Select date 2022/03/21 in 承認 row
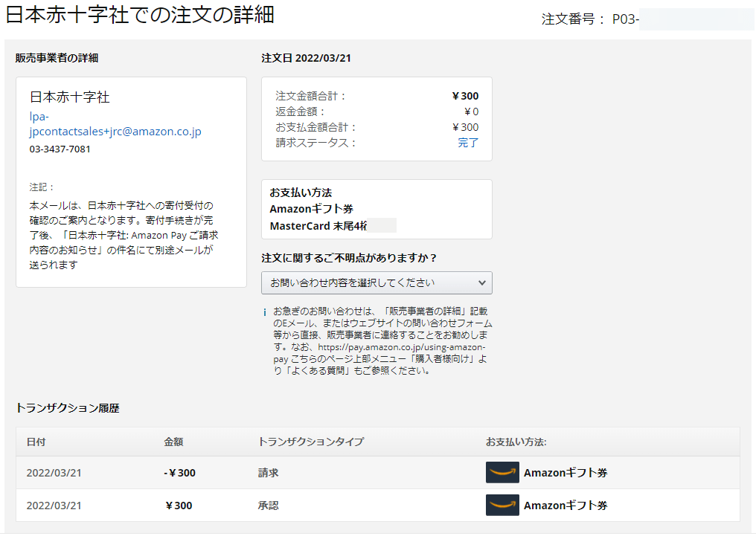The height and width of the screenshot is (536, 756). pos(54,506)
